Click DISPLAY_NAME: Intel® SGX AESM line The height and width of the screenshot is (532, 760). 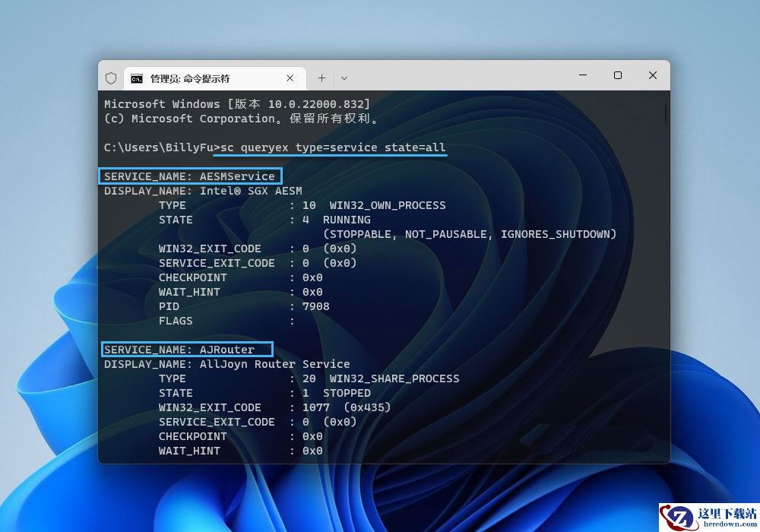(x=203, y=191)
